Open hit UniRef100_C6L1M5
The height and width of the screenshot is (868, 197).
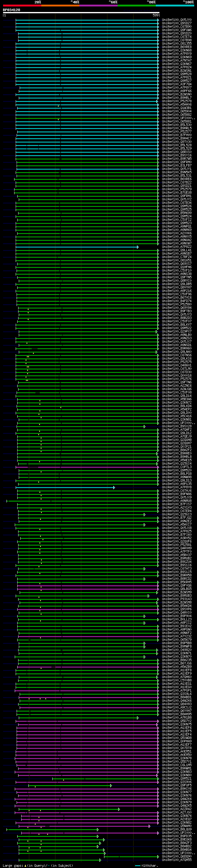[176, 765]
